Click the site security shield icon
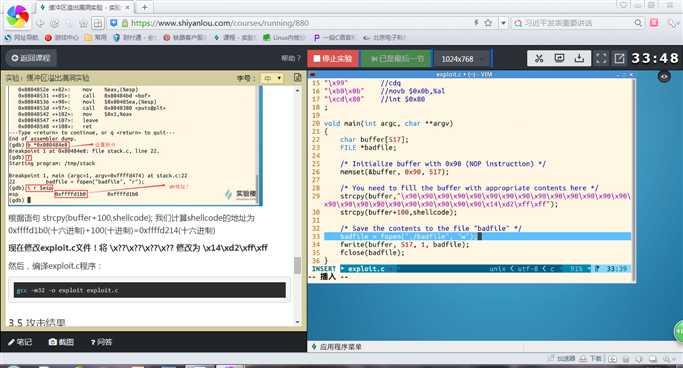 click(x=114, y=23)
